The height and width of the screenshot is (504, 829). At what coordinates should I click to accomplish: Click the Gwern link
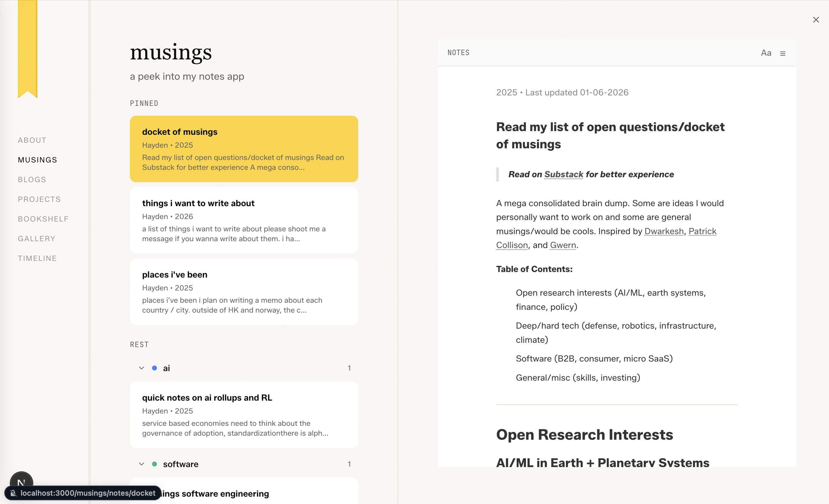pos(563,245)
